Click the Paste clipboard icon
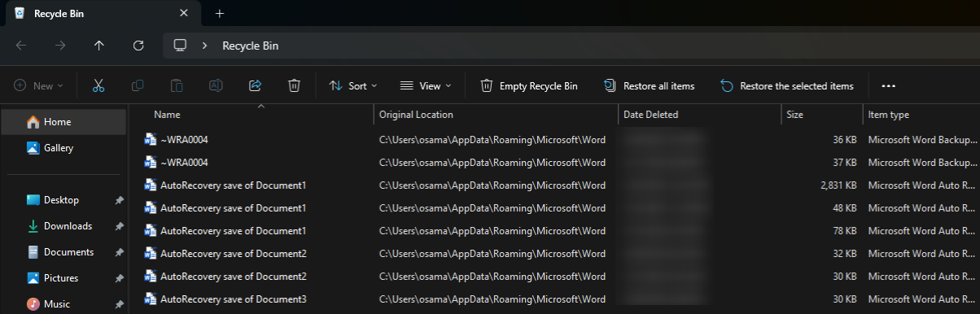 177,85
